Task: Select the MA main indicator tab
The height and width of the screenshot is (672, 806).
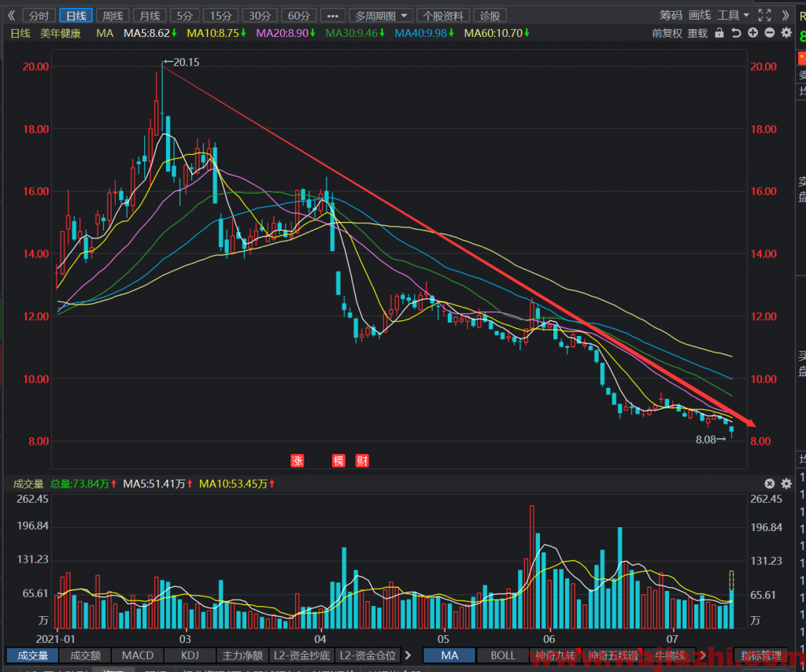Action: point(449,655)
